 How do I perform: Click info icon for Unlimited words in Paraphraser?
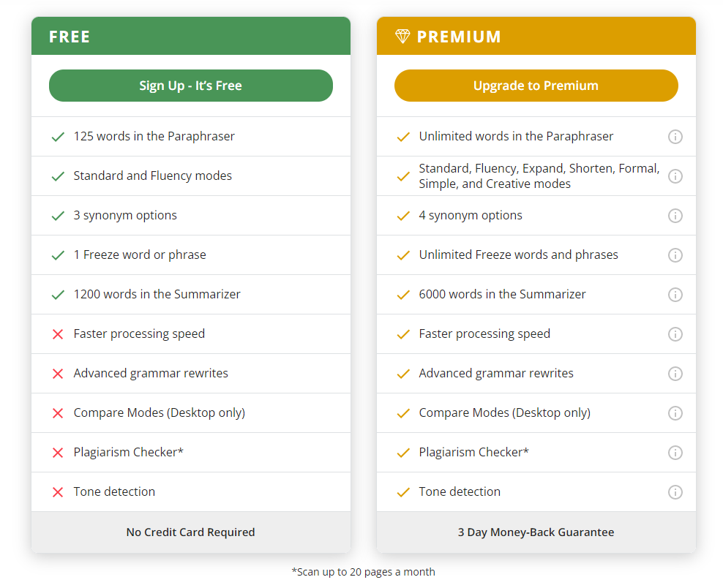pyautogui.click(x=675, y=137)
